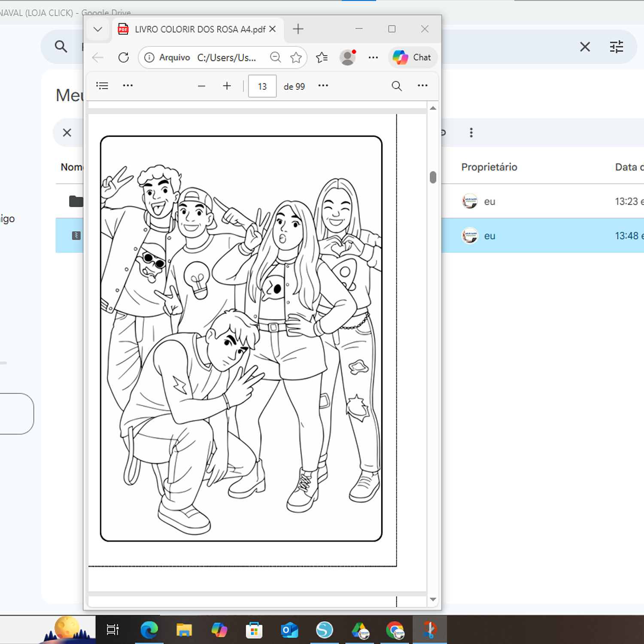Image resolution: width=644 pixels, height=644 pixels.
Task: Click the address bar zoom indicator icon
Action: coord(275,58)
